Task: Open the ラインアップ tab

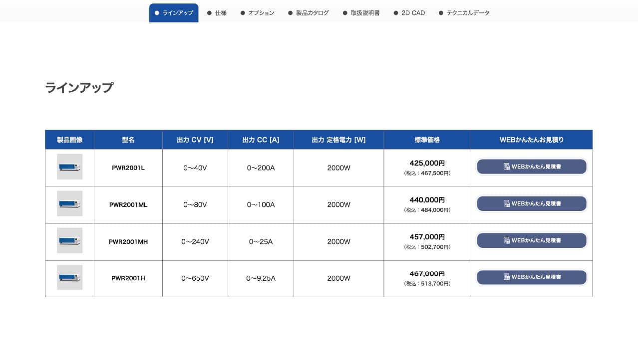Action: pyautogui.click(x=174, y=13)
